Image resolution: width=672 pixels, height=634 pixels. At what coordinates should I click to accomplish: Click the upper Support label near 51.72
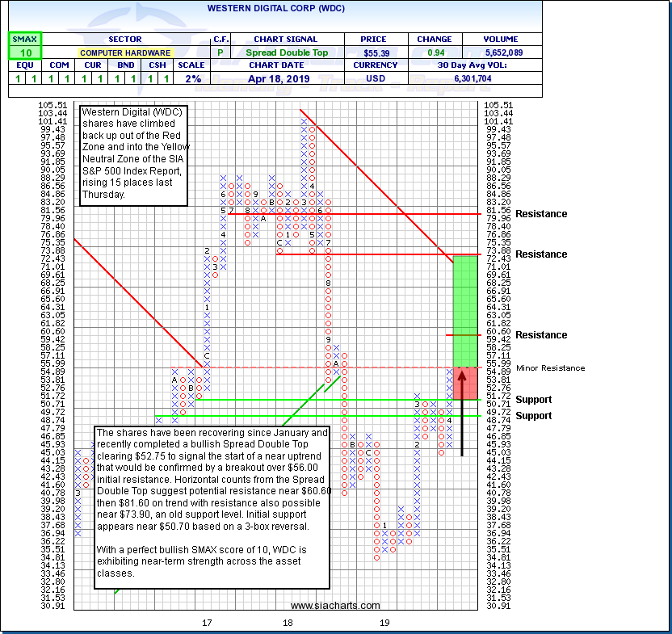pyautogui.click(x=534, y=400)
